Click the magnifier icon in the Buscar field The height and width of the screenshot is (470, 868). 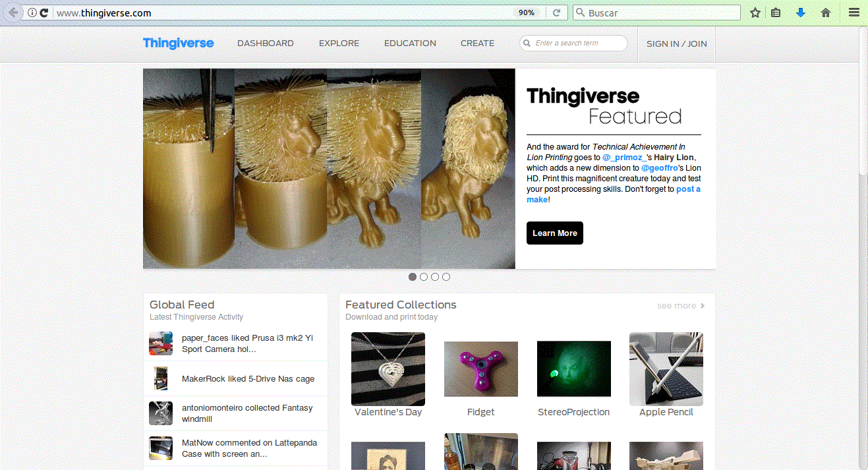coord(580,12)
